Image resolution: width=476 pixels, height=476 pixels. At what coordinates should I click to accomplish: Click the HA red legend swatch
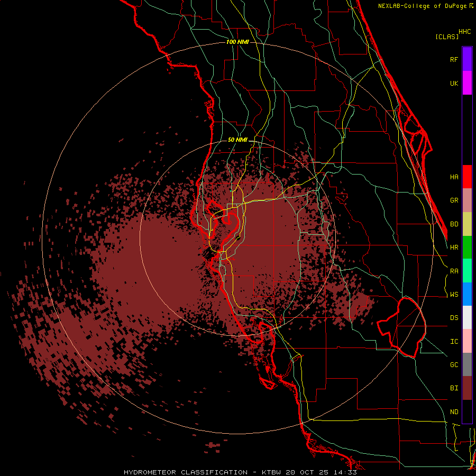point(467,177)
